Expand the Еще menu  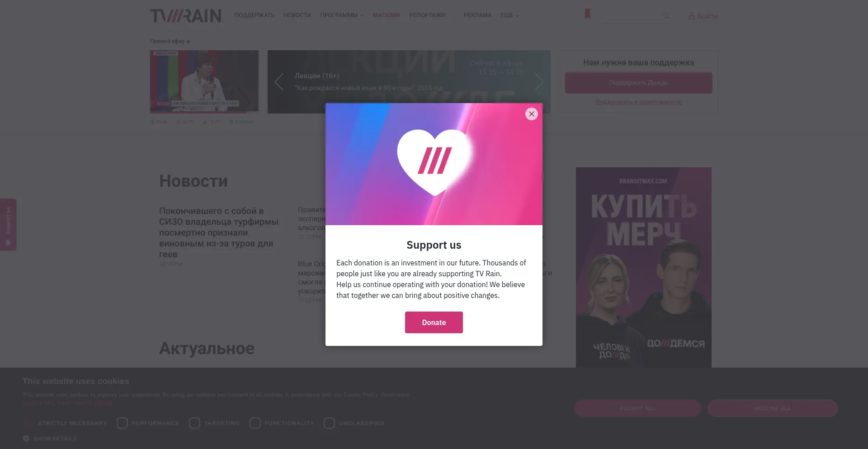click(x=509, y=15)
